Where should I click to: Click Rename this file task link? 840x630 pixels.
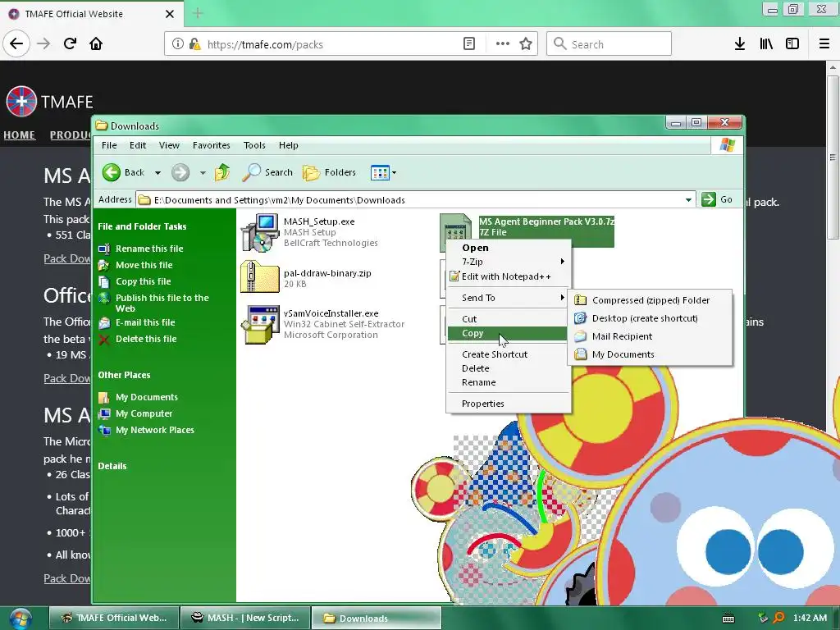coord(149,249)
